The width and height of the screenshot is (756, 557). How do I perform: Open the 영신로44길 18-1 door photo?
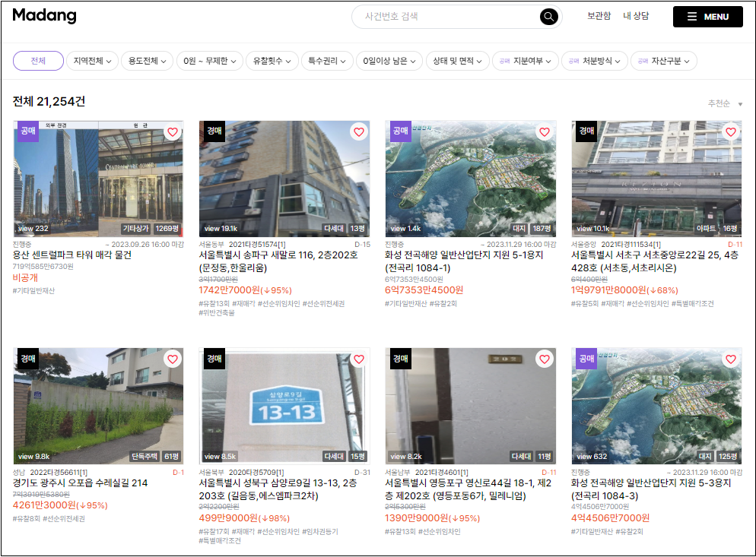tap(471, 407)
